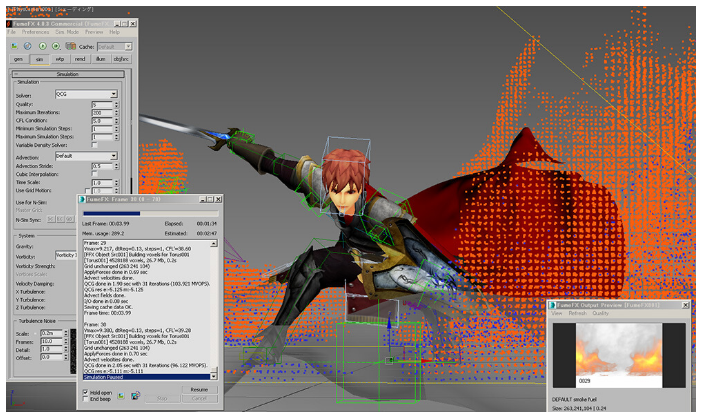Start simulation with the green play icon
Image resolution: width=701 pixels, height=417 pixels.
click(43, 46)
